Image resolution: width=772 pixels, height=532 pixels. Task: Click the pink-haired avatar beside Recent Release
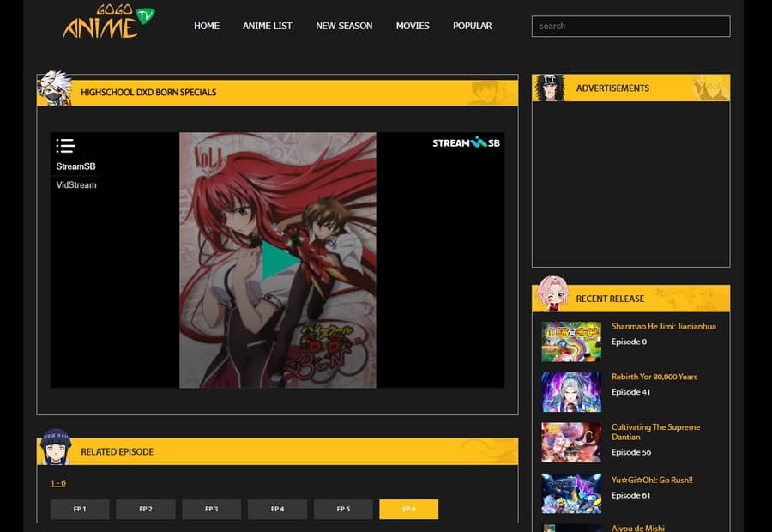click(x=552, y=295)
